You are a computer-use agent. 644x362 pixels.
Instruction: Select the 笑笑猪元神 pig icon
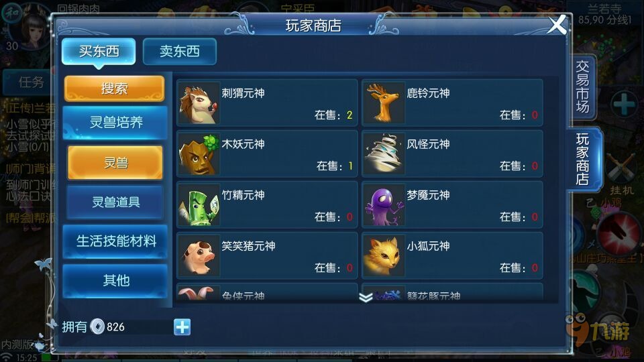tap(199, 255)
